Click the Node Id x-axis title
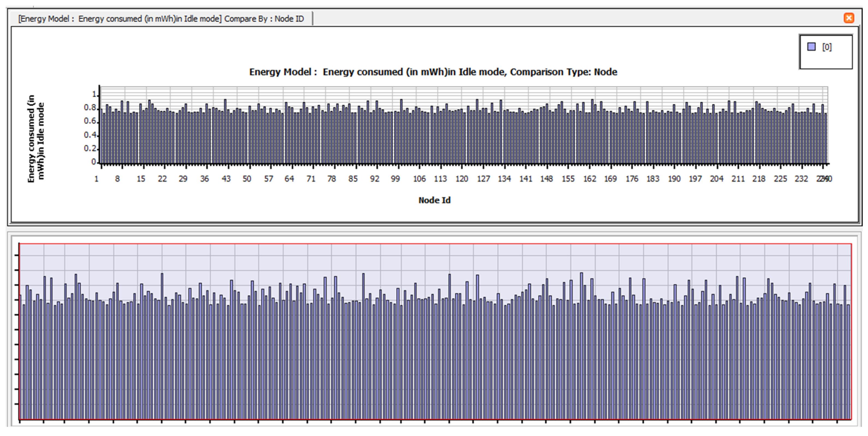Viewport: 868px width, 436px height. tap(434, 200)
